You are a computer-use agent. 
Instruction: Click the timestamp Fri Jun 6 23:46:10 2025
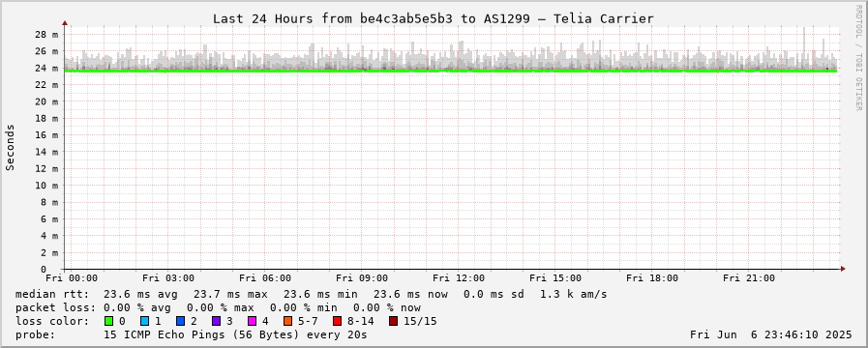(771, 334)
